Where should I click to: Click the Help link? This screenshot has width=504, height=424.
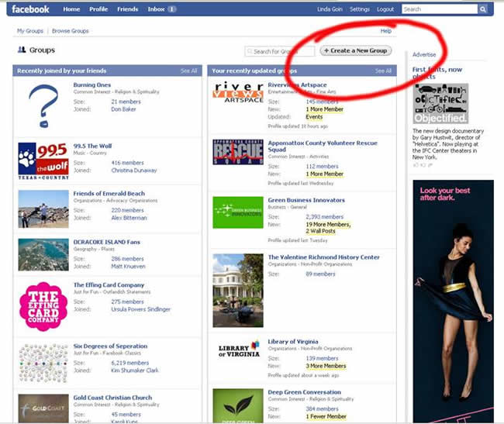point(385,31)
